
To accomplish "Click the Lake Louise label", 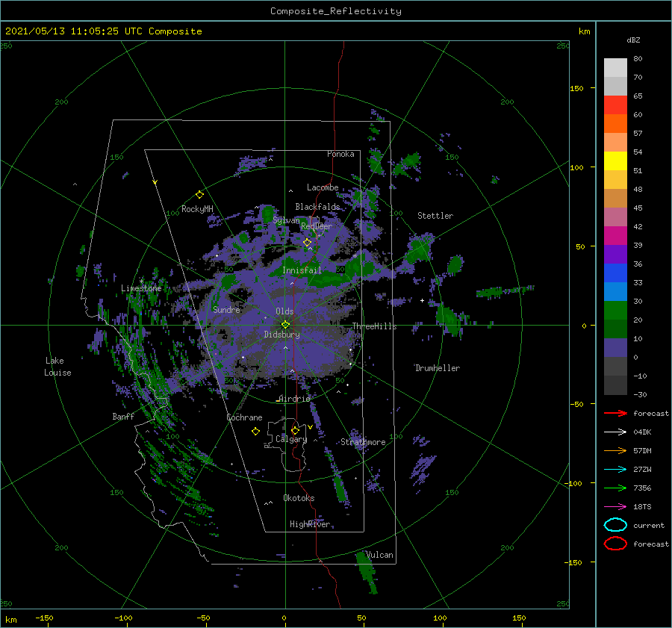I will point(57,367).
